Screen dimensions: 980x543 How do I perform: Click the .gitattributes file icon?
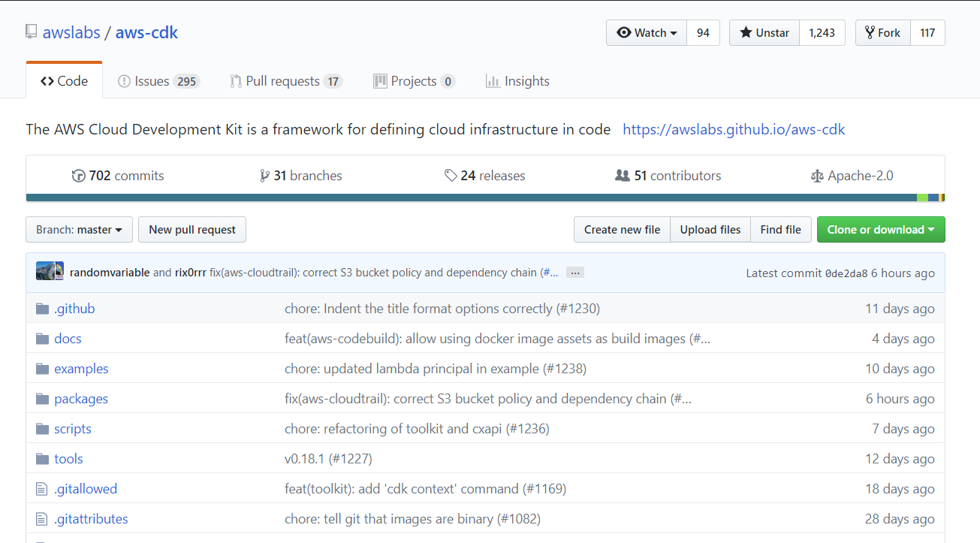pos(42,519)
